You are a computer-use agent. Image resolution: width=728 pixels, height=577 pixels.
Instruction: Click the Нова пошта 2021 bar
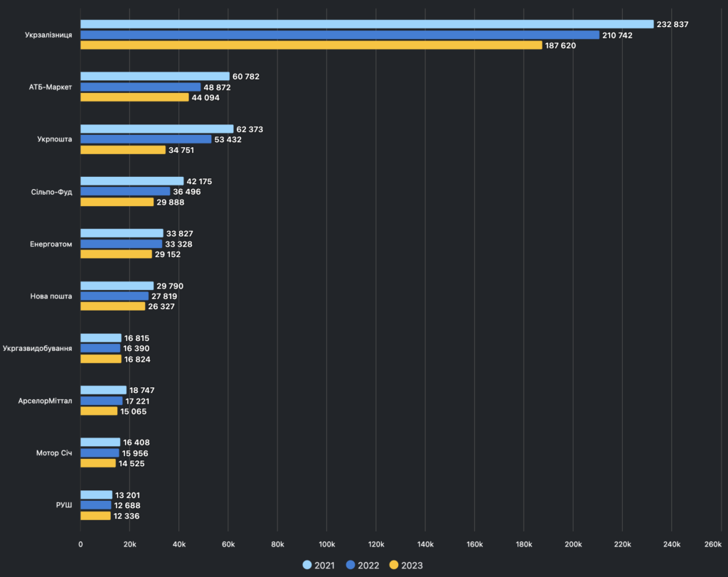pos(117,286)
